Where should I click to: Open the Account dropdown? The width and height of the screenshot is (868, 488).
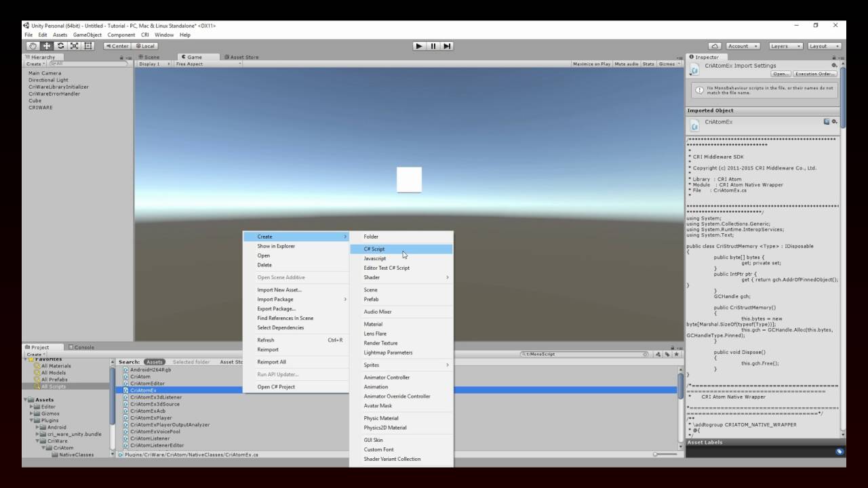tap(744, 46)
